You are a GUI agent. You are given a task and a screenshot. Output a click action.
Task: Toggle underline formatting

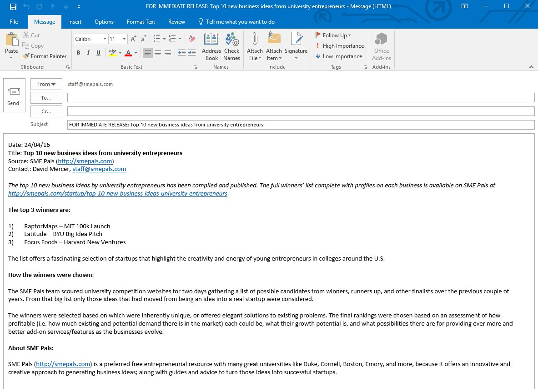99,53
